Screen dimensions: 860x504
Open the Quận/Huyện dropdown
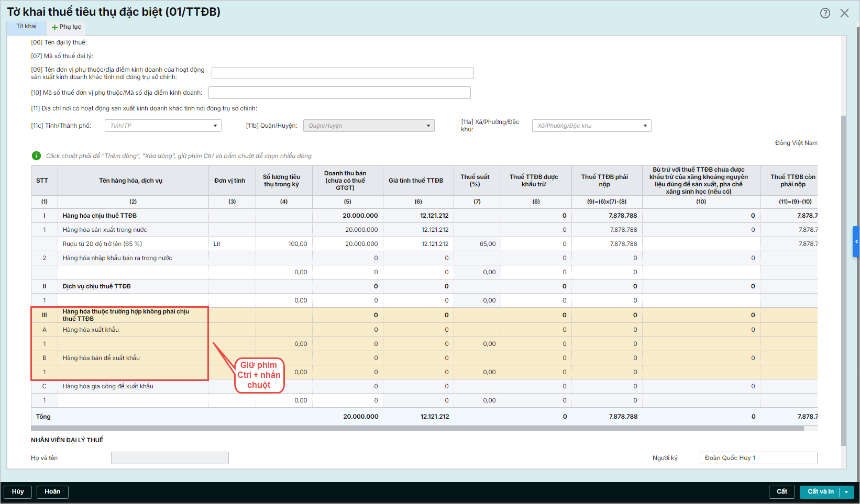369,126
